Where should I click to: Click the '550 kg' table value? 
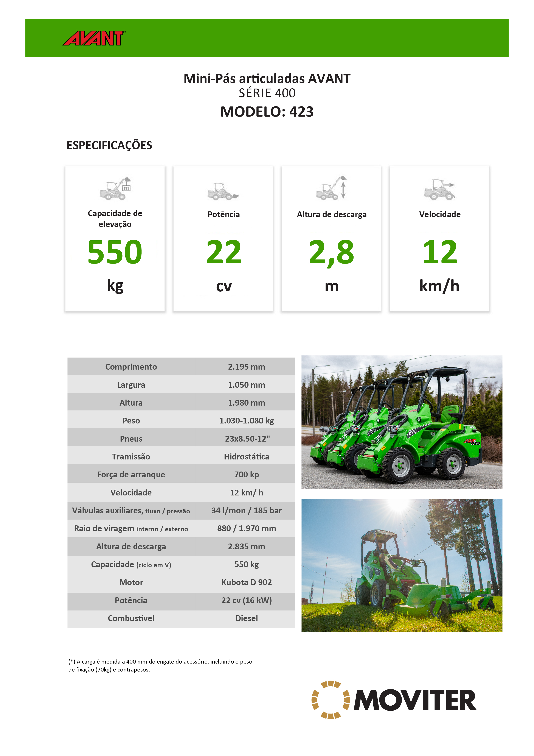[x=246, y=564]
